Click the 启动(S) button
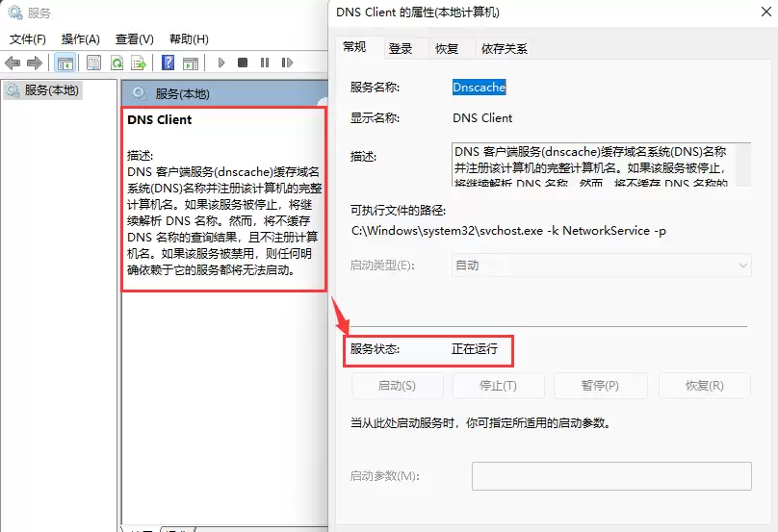 [x=397, y=385]
